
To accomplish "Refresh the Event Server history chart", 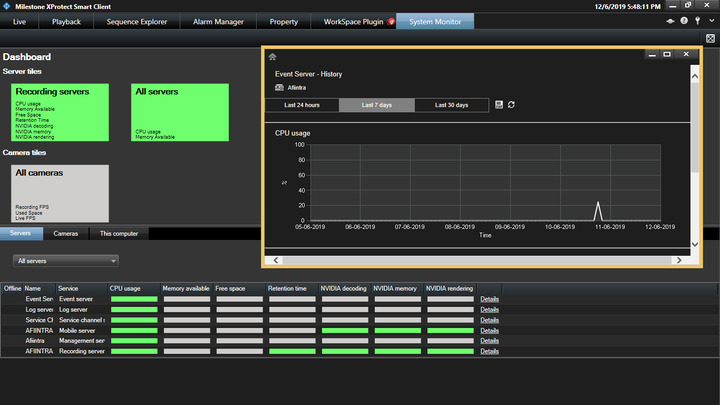I will pos(511,104).
